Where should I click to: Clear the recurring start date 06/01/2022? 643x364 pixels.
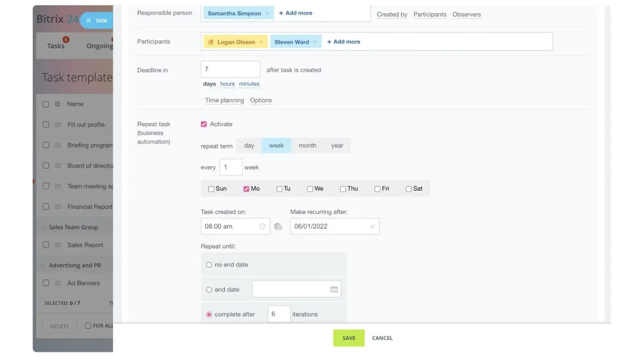373,226
